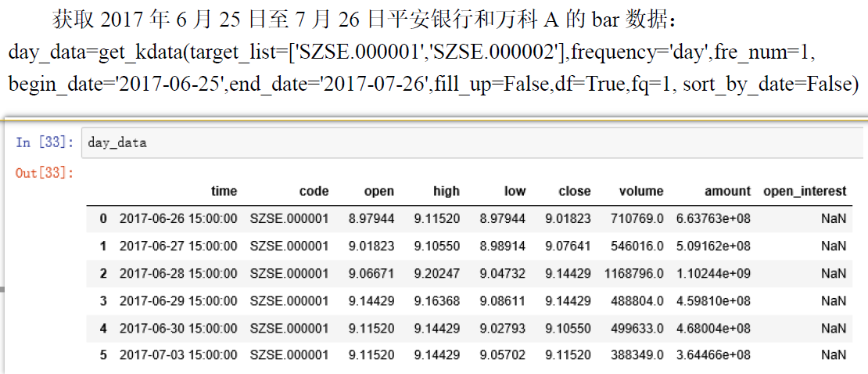Select the 2017-06-30 15:00:00 time cell
Viewport: 868px width, 374px height.
coord(178,328)
